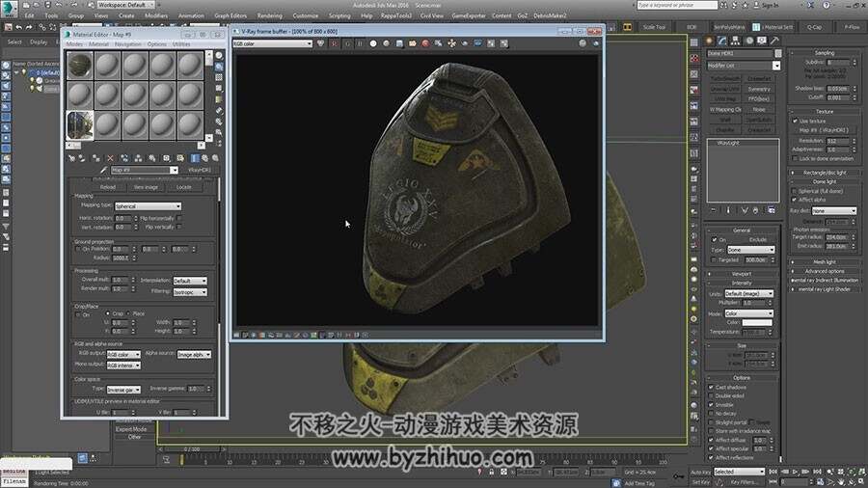This screenshot has width=868, height=488.
Task: Click the open folder icon in frame buffer toolbar
Action: pos(413,43)
